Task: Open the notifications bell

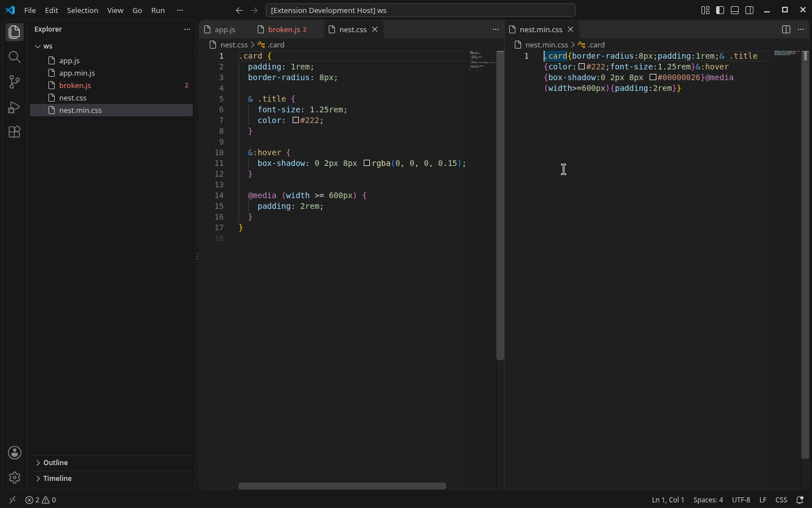Action: tap(800, 500)
